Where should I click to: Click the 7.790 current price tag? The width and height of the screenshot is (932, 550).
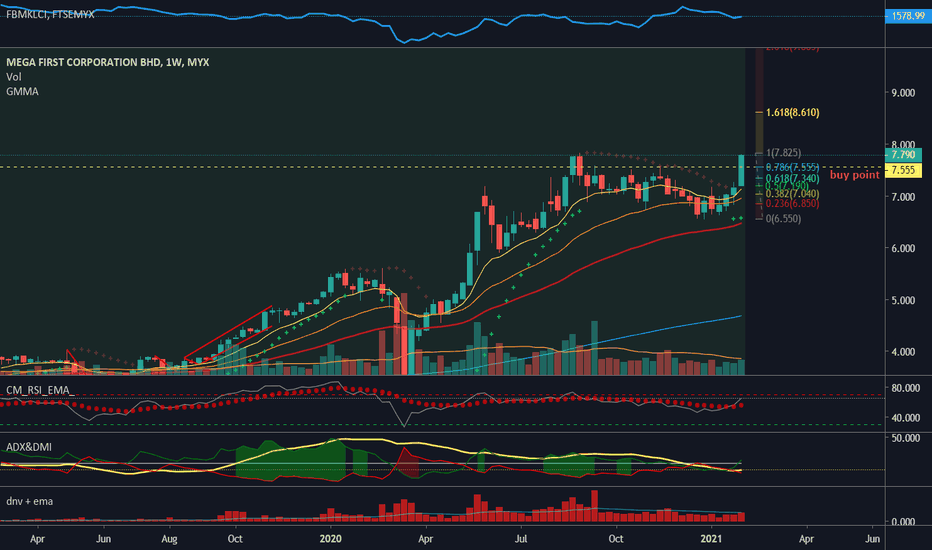coord(903,155)
